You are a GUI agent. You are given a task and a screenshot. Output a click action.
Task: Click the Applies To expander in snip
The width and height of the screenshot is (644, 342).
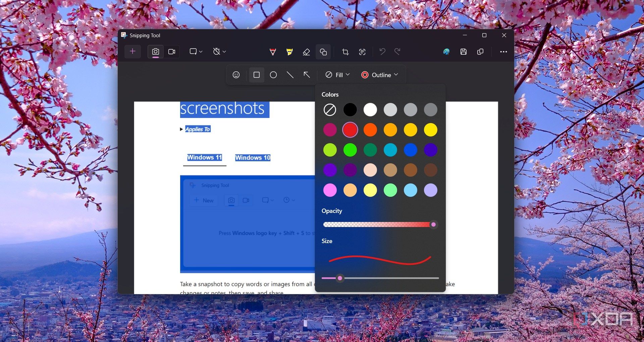(x=195, y=129)
